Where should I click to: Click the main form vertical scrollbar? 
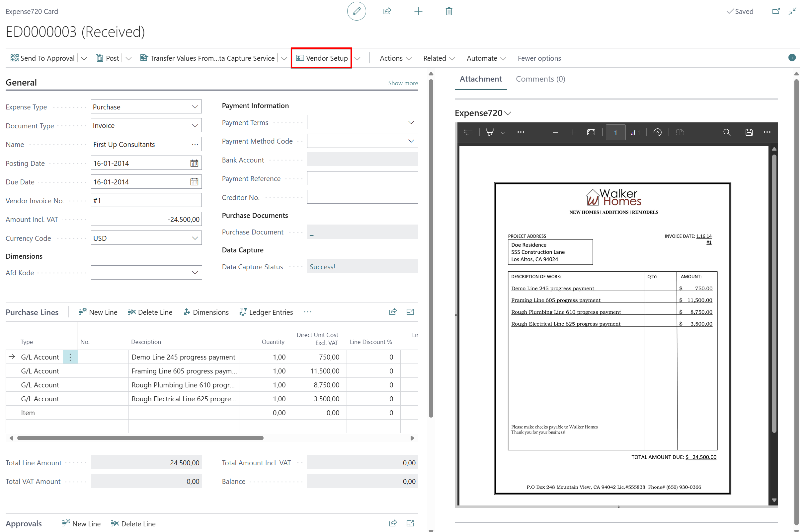pos(431,248)
